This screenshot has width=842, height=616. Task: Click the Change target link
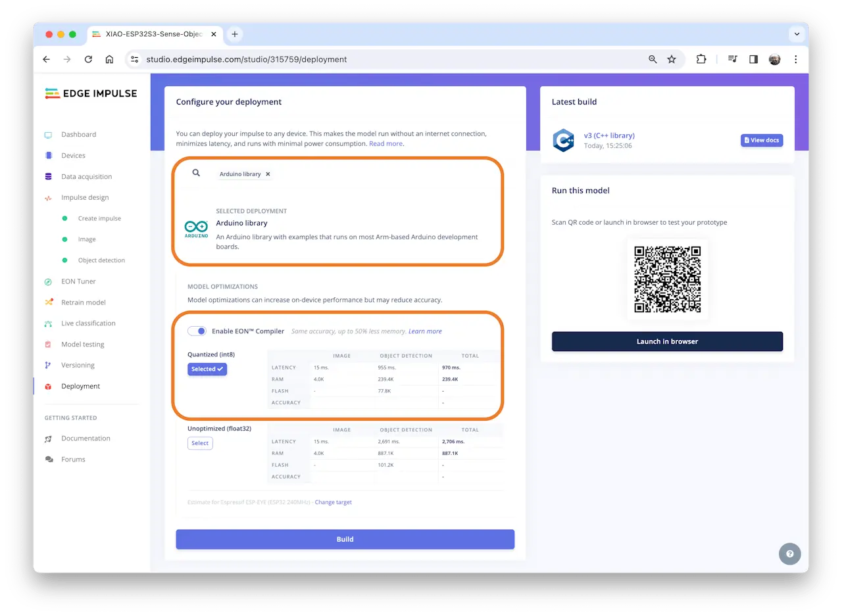[x=333, y=502]
